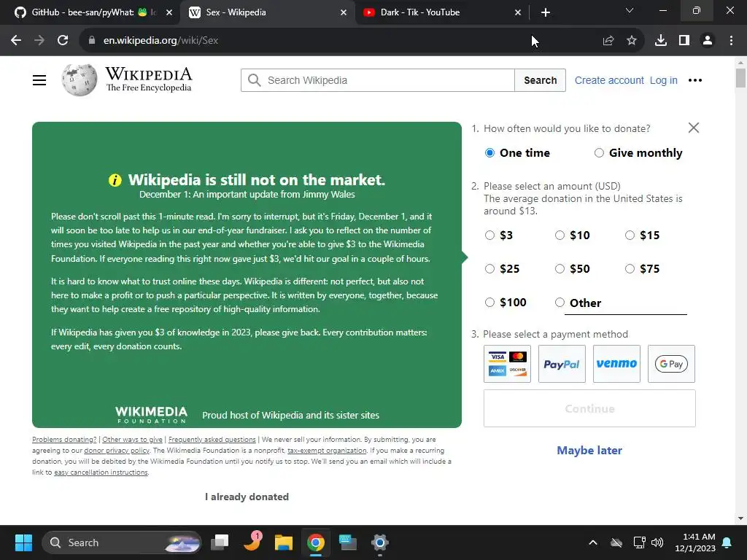Pay with credit card option

pyautogui.click(x=507, y=364)
